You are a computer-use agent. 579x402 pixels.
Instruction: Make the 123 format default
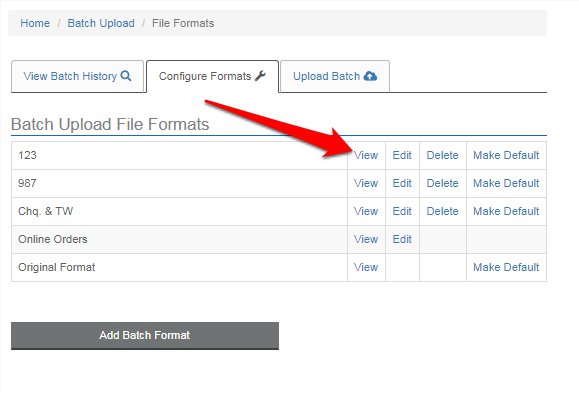pos(506,155)
